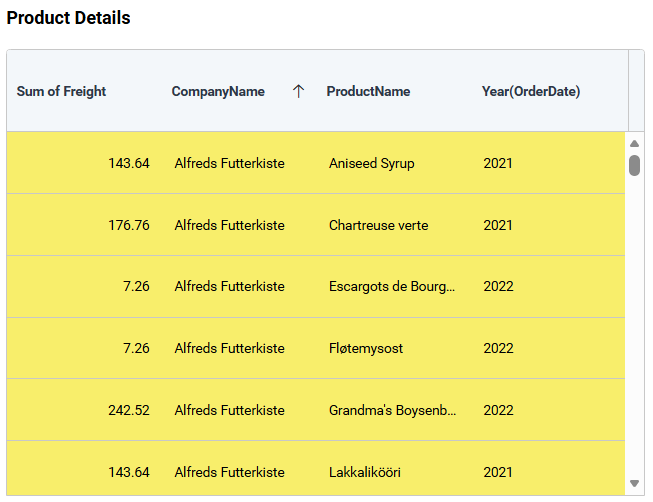Click Alfreds Futterkiste in the Aniseed Syrup row

click(229, 163)
